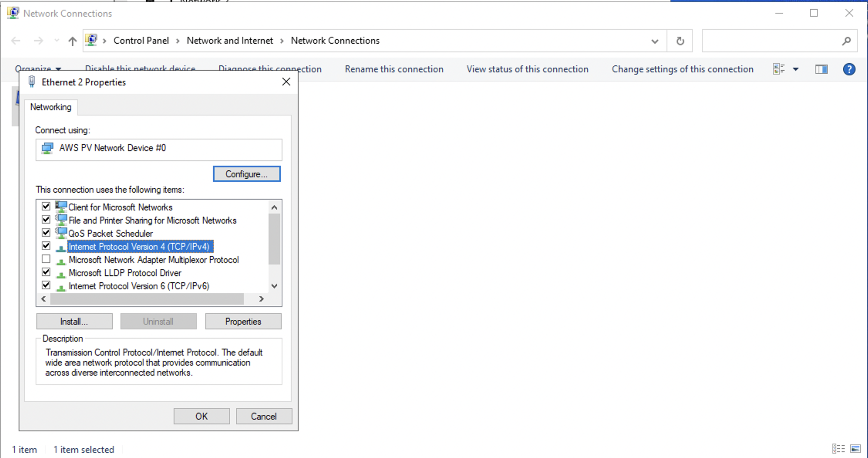
Task: Go back in Network Connections window
Action: pyautogui.click(x=16, y=41)
